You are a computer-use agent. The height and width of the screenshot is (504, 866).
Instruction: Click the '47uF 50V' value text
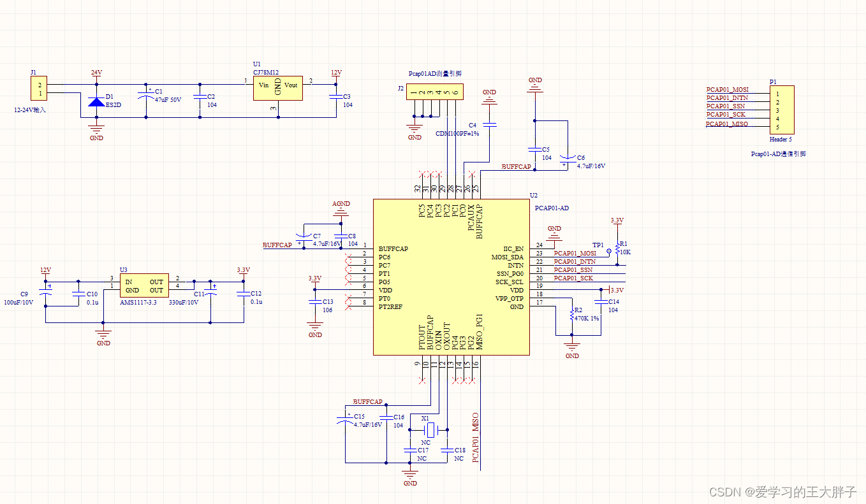[168, 100]
